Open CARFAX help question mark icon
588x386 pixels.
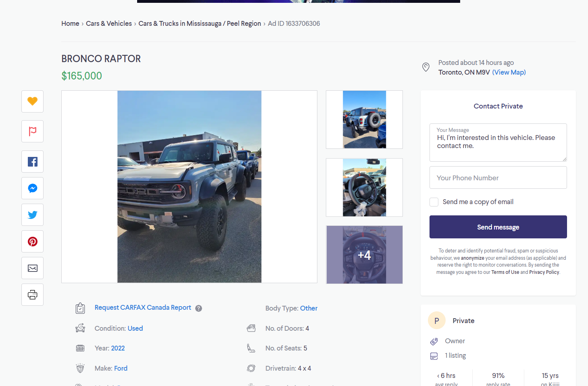(198, 309)
